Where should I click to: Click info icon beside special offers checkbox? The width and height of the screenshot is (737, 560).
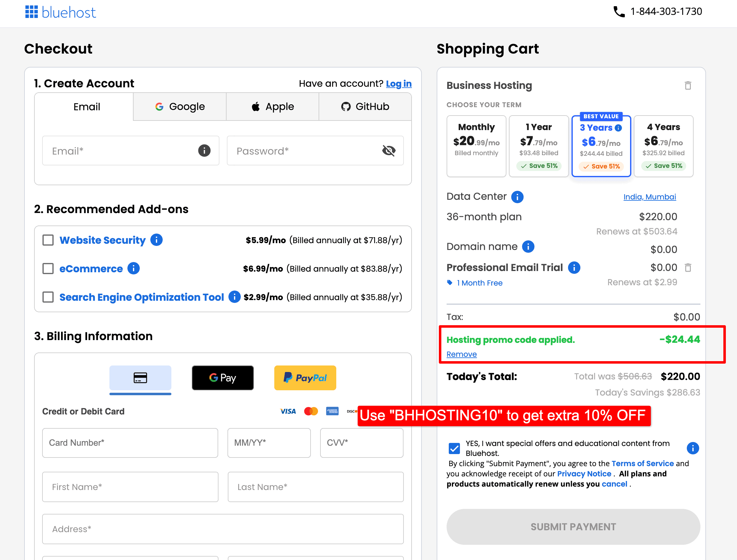point(693,448)
